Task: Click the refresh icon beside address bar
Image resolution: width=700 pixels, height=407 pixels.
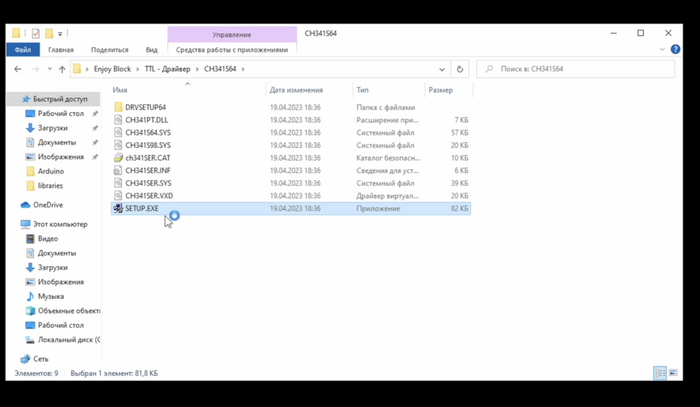Action: (x=460, y=70)
